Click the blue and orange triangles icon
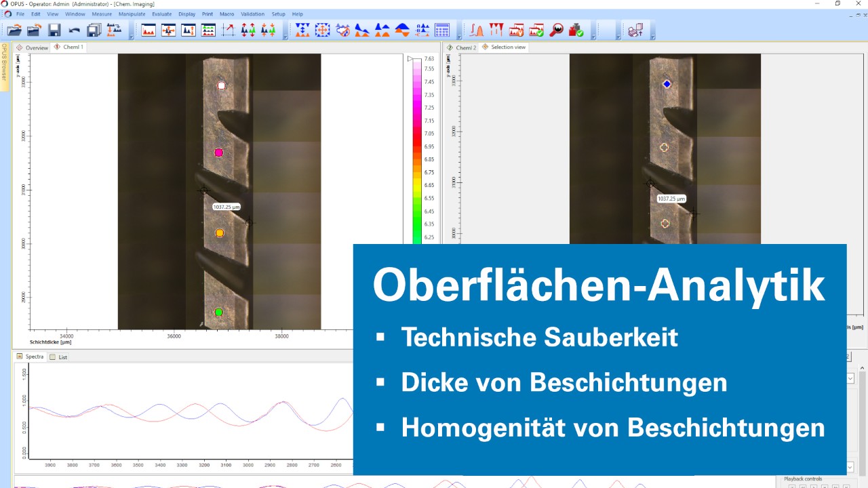868x488 pixels. 382,30
